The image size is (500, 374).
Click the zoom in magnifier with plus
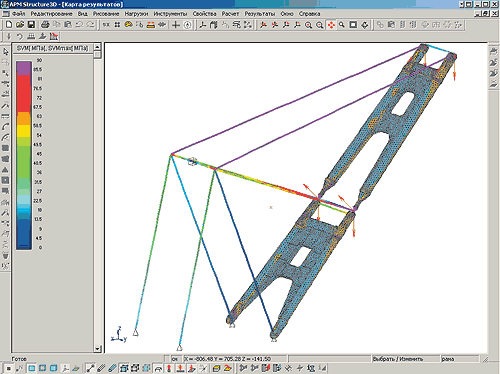coord(309,25)
